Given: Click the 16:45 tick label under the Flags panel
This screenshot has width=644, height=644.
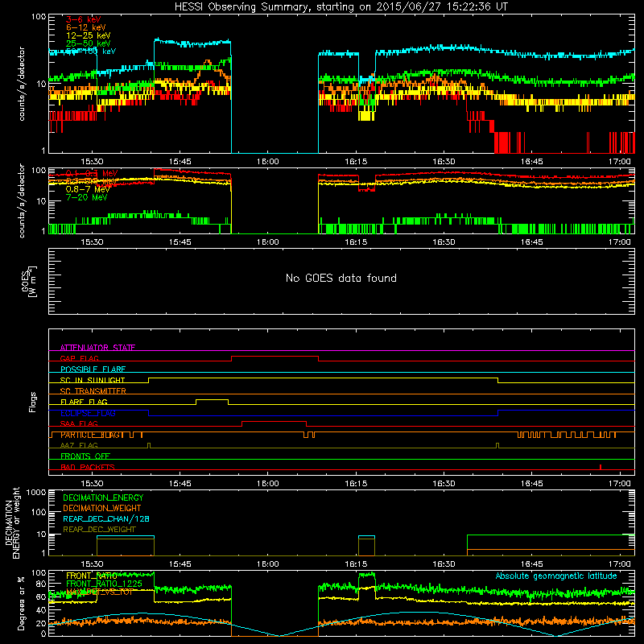Looking at the screenshot, I should (531, 484).
